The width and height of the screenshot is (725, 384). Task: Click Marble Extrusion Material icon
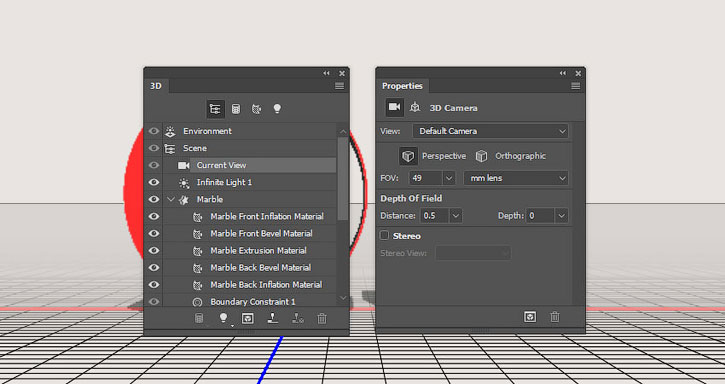pyautogui.click(x=197, y=251)
